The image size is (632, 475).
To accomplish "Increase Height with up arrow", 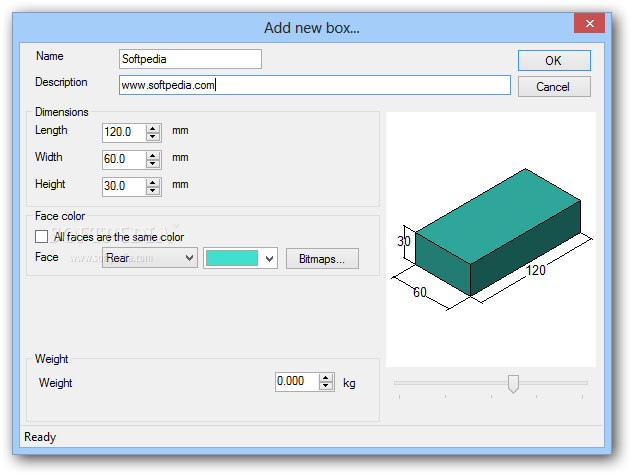I will point(153,182).
